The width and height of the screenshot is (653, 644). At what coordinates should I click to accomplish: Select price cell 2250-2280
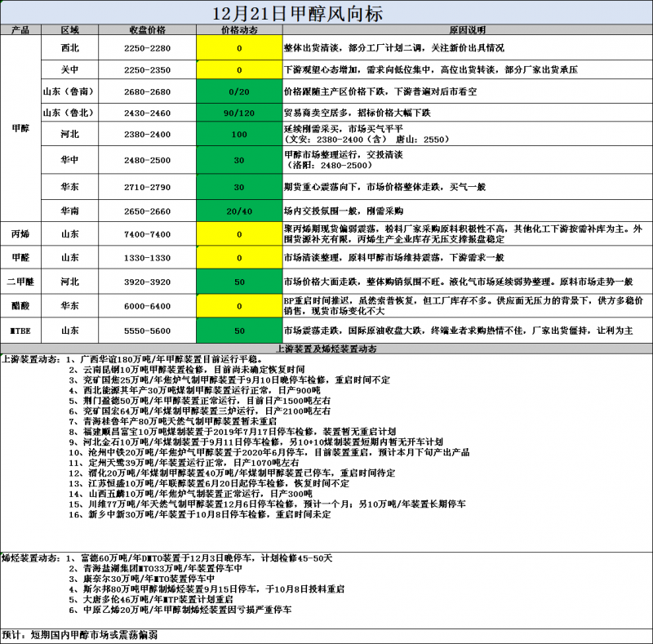pyautogui.click(x=147, y=48)
